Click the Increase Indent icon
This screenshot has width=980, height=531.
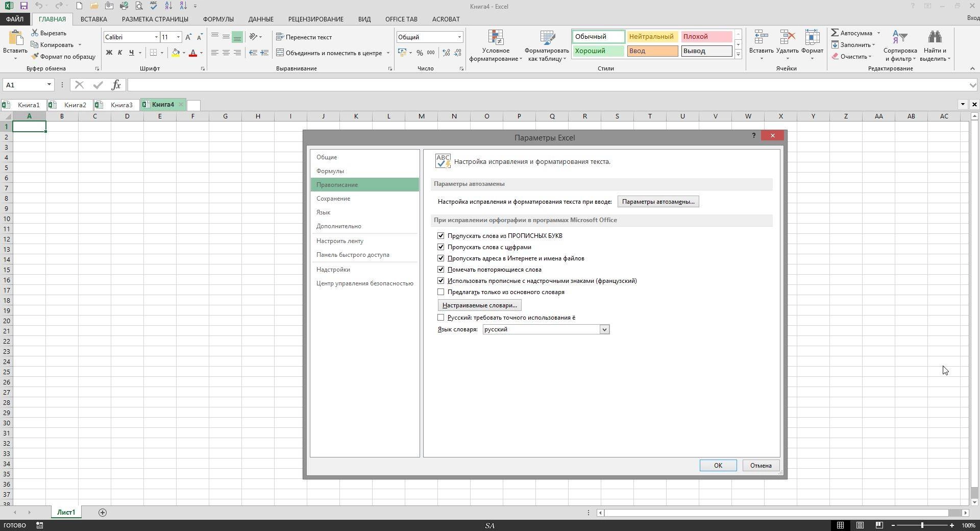click(264, 53)
